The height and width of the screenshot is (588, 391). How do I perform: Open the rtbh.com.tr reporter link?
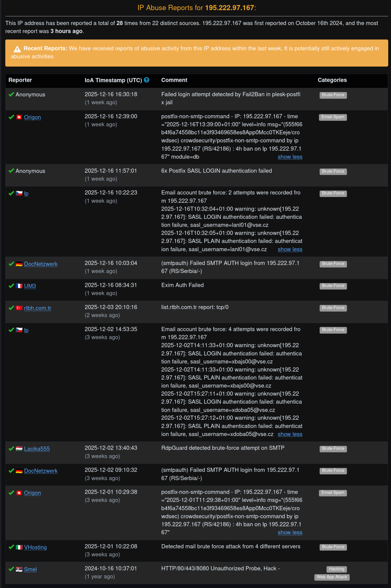click(x=38, y=308)
